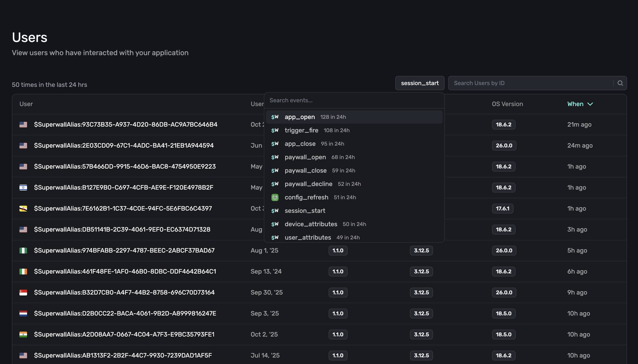Select device_attributes event entry
Image resolution: width=638 pixels, height=364 pixels.
[311, 224]
